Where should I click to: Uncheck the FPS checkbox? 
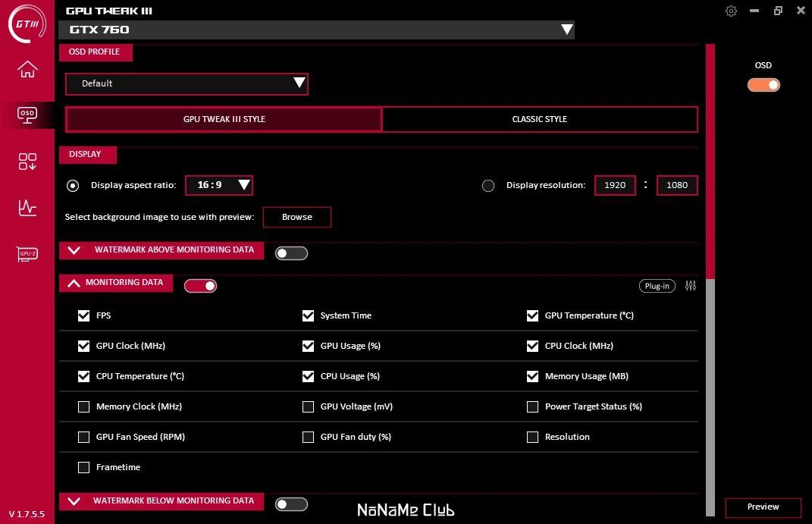pos(84,316)
